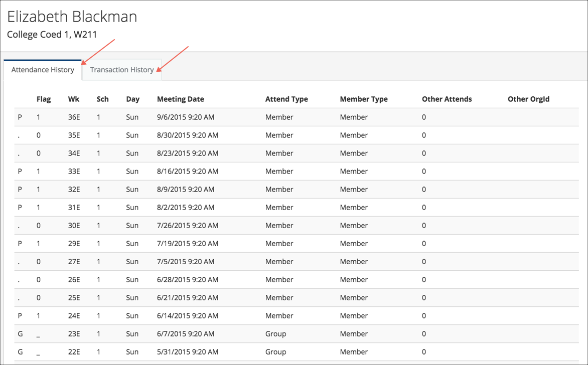Click the G marker in the 22E row
Image resolution: width=588 pixels, height=365 pixels.
(x=20, y=351)
